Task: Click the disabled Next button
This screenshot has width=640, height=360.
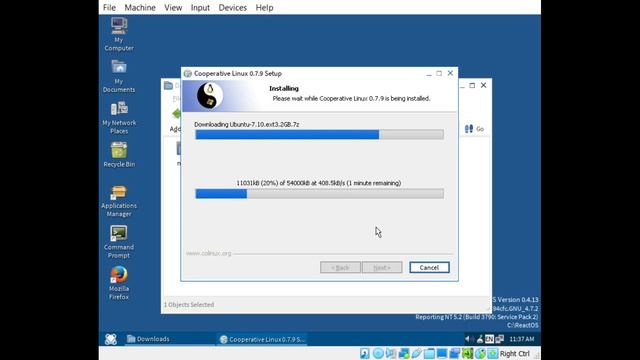Action: [x=382, y=267]
